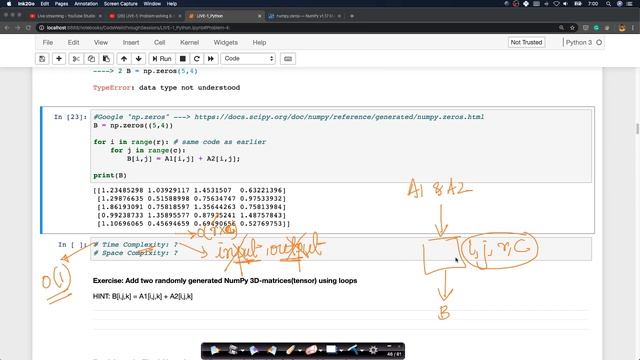Copy selected cells in the notebook toolbar
640x360 pixels.
pyautogui.click(x=91, y=59)
